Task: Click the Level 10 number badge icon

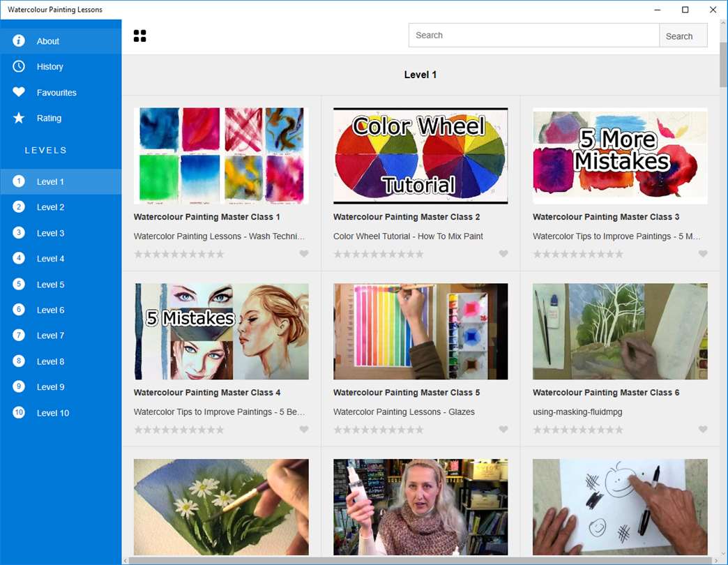Action: (x=19, y=412)
